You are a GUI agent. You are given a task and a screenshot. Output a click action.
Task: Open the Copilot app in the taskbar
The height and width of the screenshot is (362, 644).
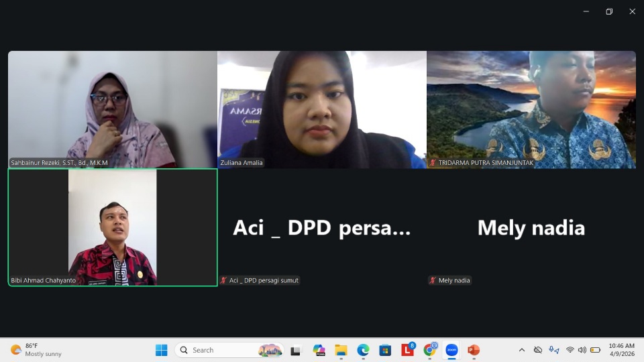tap(319, 350)
